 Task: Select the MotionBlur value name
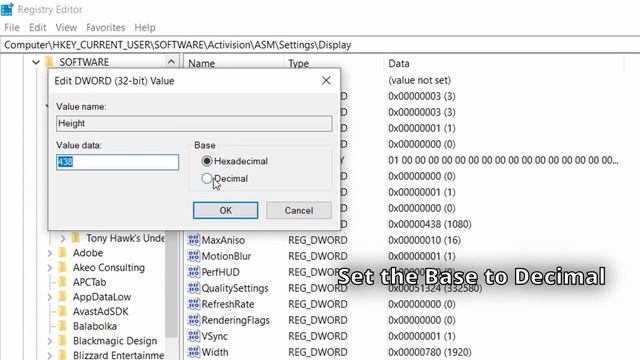(226, 256)
